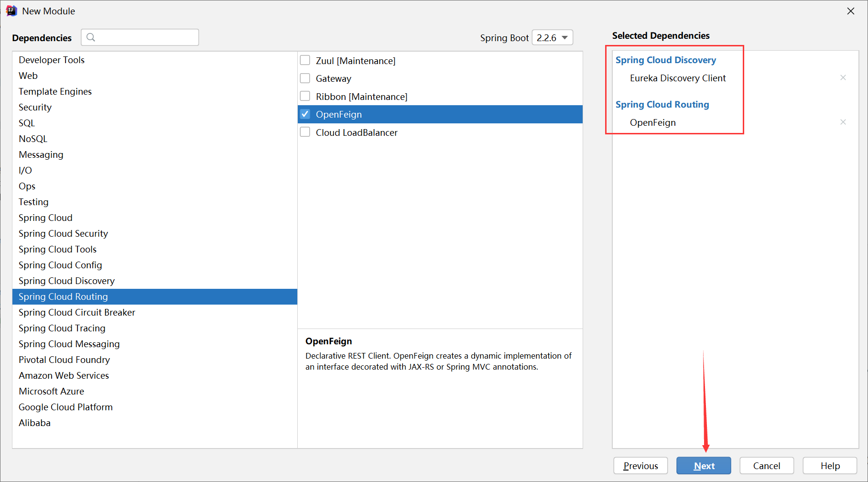The height and width of the screenshot is (482, 868).
Task: Open Spring Cloud Circuit Breaker category
Action: point(155,312)
